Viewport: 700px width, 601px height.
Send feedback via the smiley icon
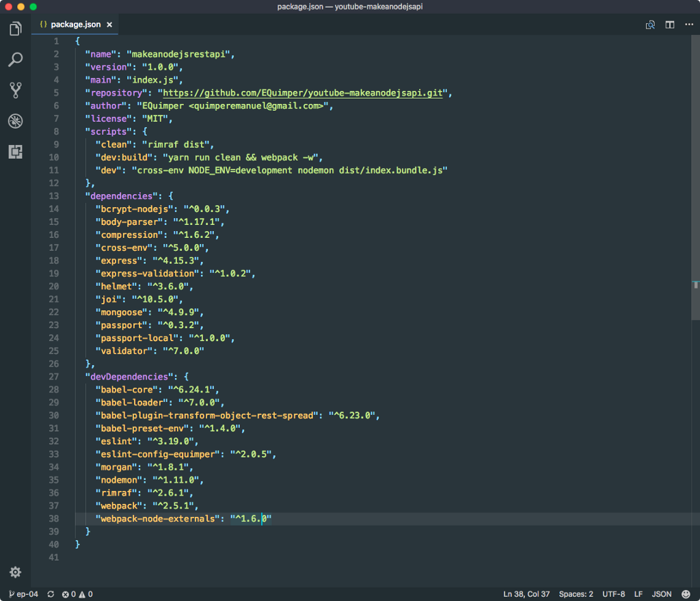pyautogui.click(x=687, y=594)
